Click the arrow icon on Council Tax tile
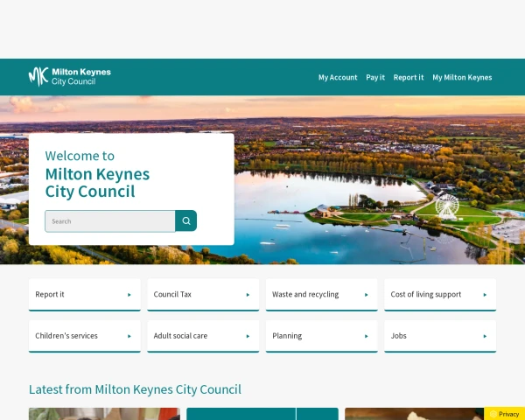 pyautogui.click(x=248, y=295)
